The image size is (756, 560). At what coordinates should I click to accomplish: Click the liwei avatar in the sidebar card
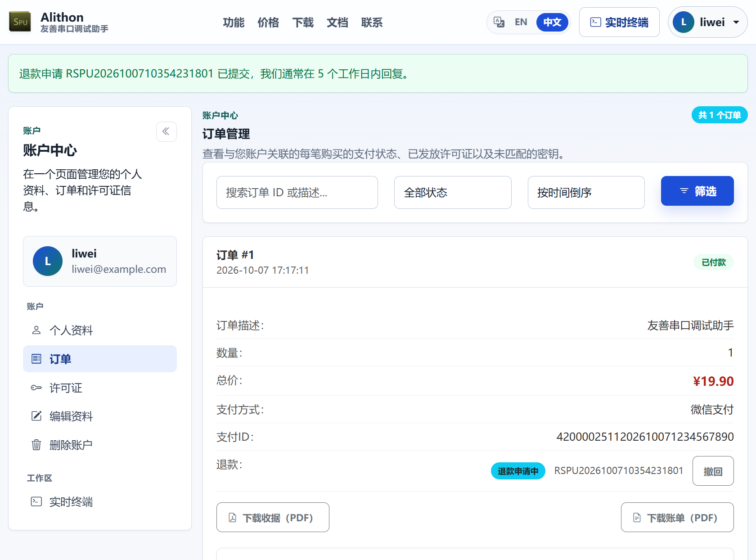point(48,261)
